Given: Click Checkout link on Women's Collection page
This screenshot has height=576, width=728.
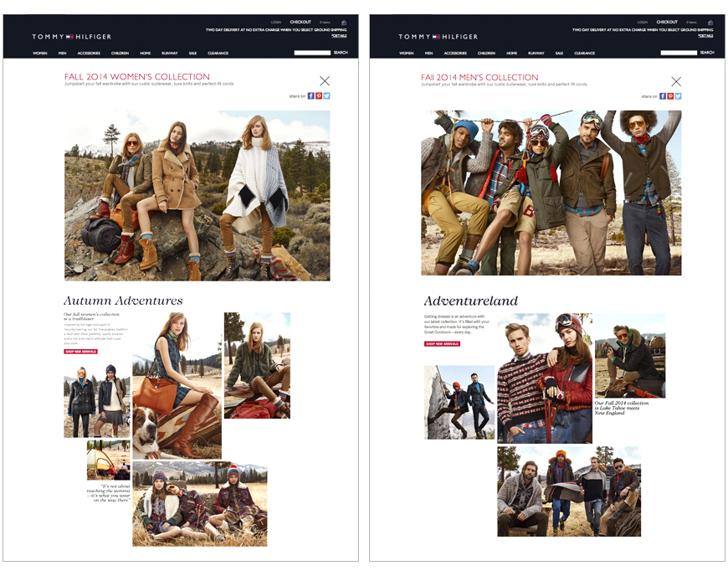Looking at the screenshot, I should (300, 22).
